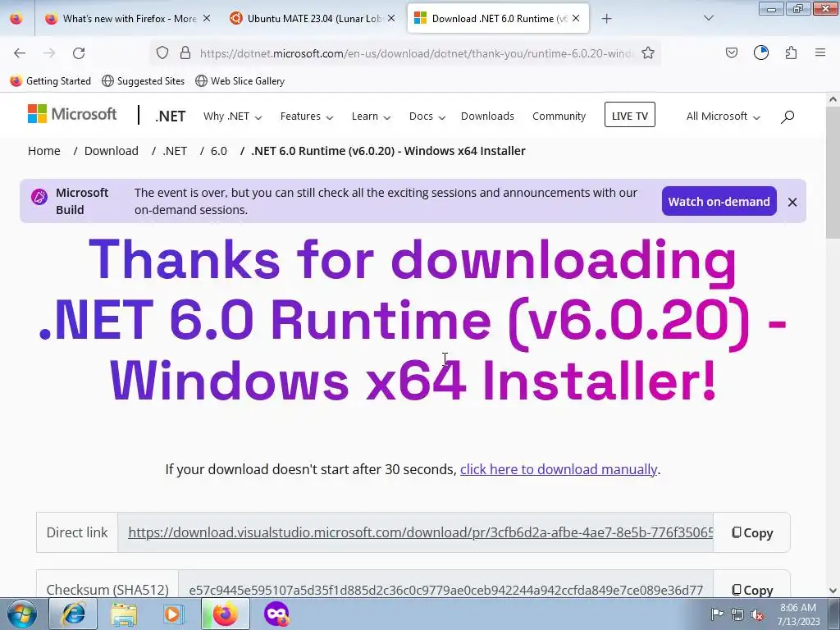
Task: Copy the Direct link
Action: (x=752, y=532)
